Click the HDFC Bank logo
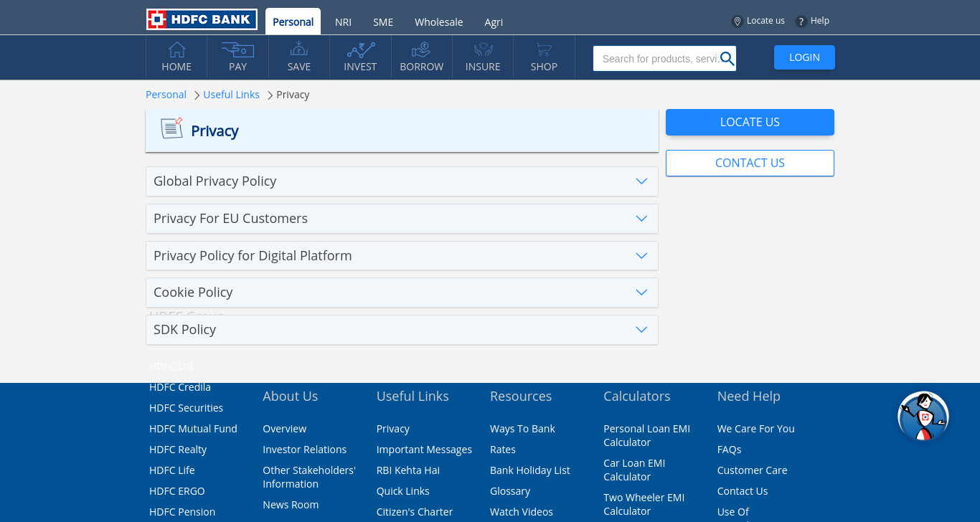This screenshot has width=980, height=522. (x=202, y=19)
